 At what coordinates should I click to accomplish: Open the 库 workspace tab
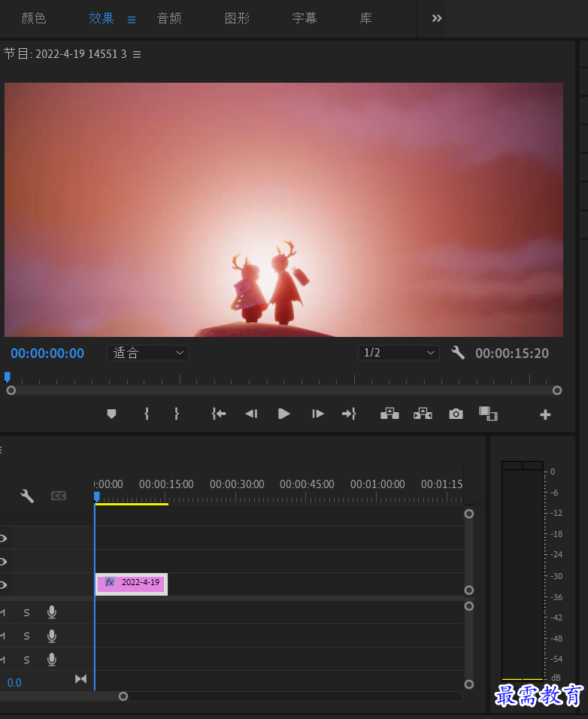[x=365, y=18]
